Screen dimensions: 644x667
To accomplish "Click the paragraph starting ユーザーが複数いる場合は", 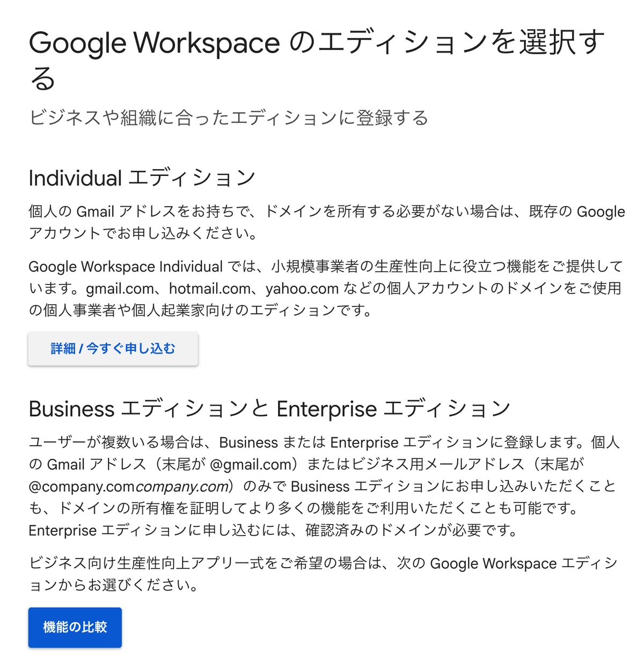I will 324,486.
